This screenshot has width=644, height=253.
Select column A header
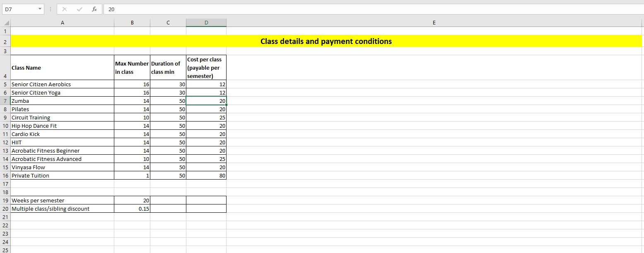tap(62, 23)
